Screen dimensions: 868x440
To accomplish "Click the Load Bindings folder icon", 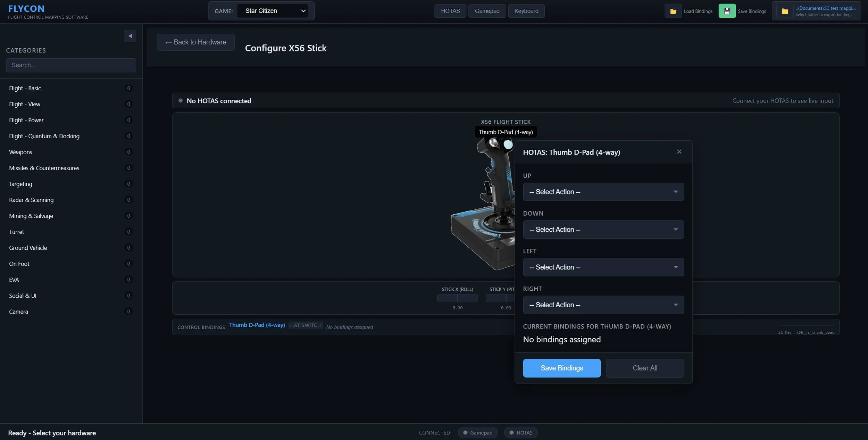I will point(673,11).
